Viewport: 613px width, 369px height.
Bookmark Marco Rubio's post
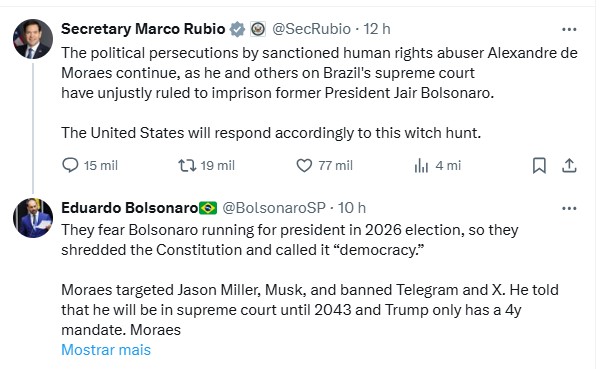pyautogui.click(x=539, y=165)
